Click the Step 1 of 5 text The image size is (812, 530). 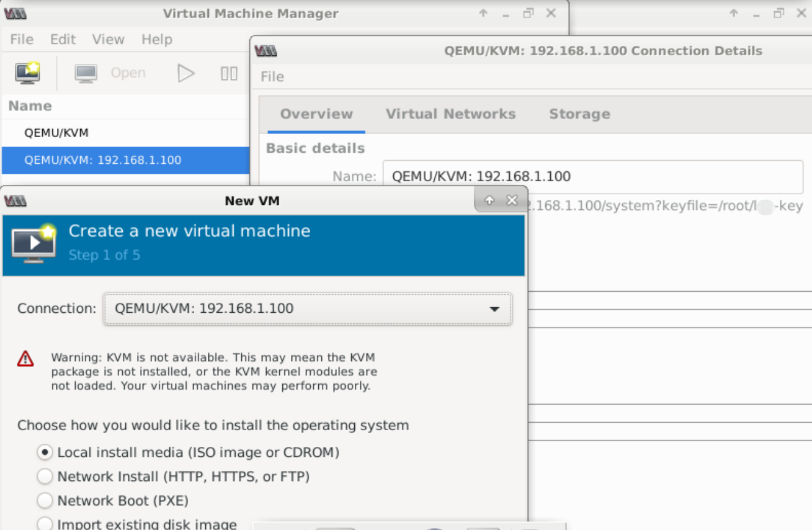coord(104,255)
